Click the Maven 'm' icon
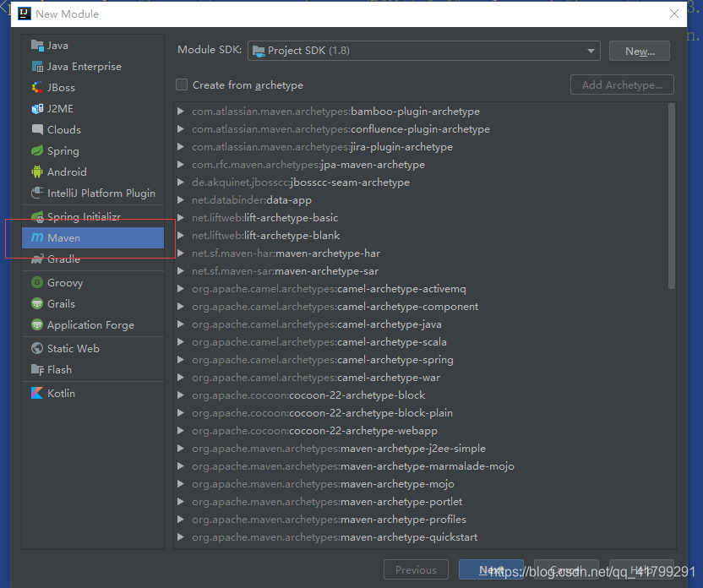The image size is (703, 588). [37, 237]
